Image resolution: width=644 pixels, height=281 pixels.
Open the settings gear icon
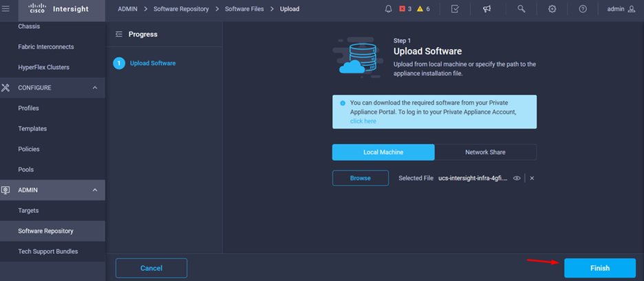pos(552,9)
